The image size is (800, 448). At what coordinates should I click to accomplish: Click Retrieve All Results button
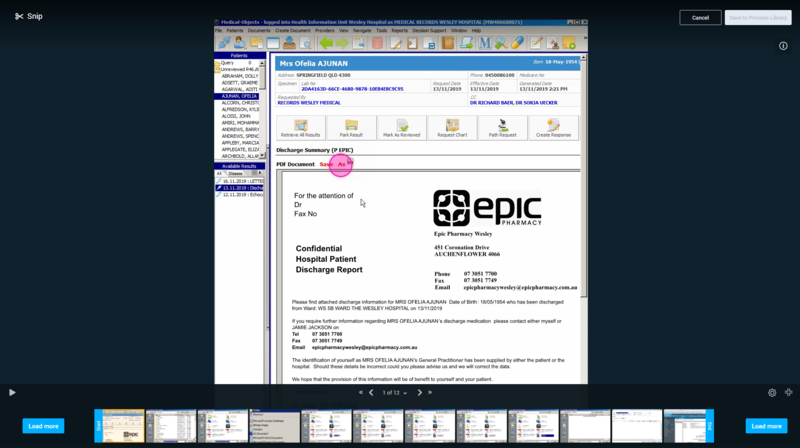[301, 128]
